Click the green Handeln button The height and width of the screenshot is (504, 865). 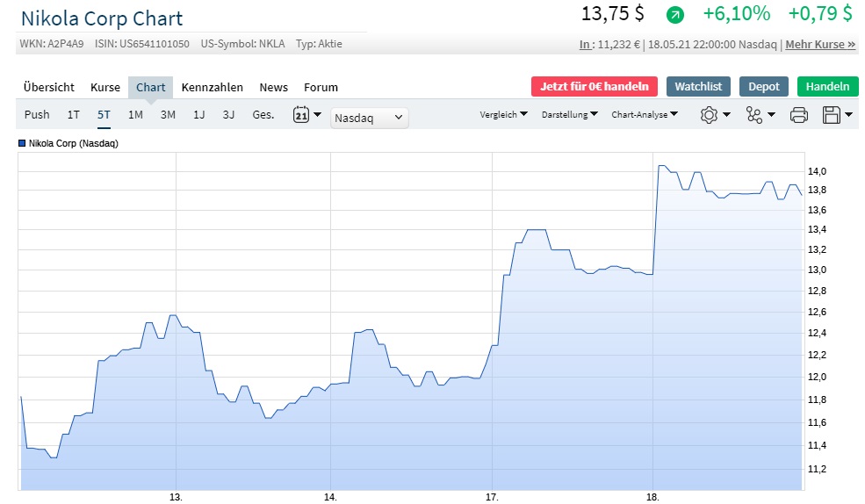827,87
